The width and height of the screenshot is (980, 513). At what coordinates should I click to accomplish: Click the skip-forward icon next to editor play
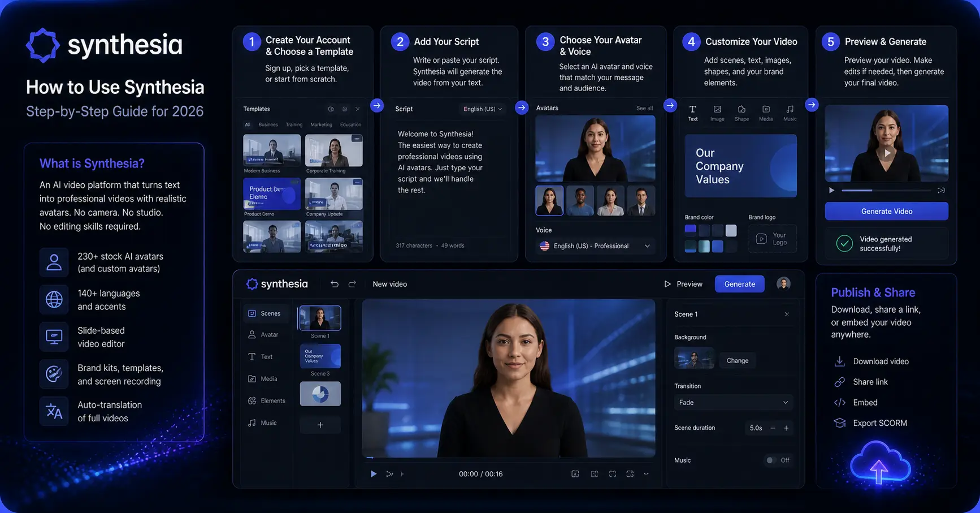pyautogui.click(x=389, y=474)
